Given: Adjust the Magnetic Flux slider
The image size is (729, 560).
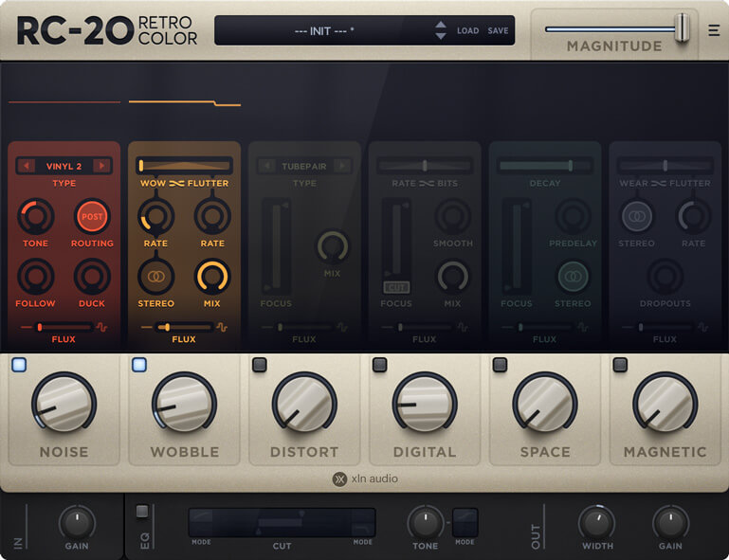Looking at the screenshot, I should 665,327.
